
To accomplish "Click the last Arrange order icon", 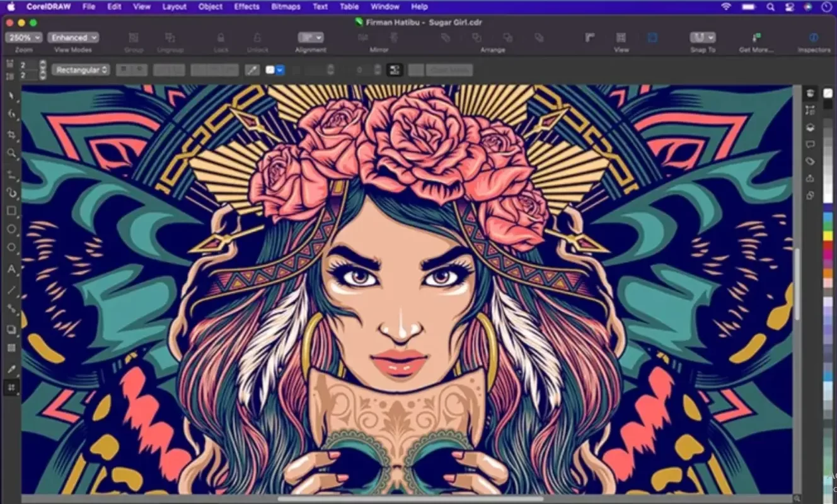I will pos(539,38).
